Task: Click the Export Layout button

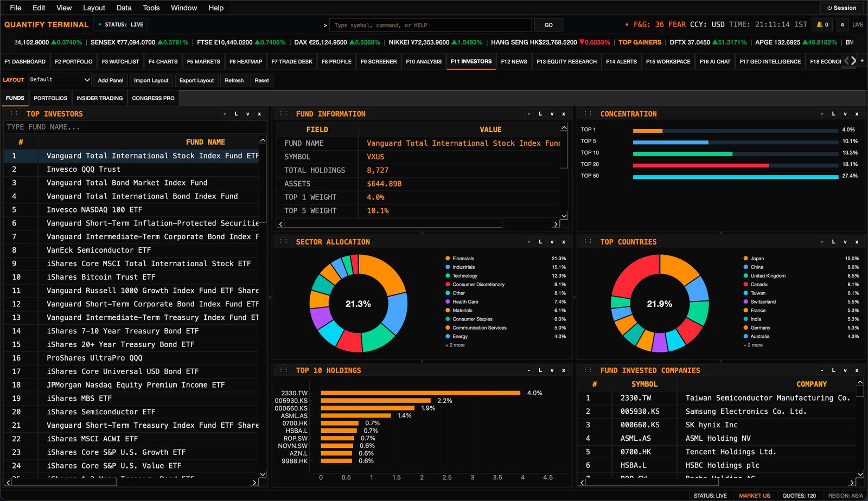Action: point(196,80)
